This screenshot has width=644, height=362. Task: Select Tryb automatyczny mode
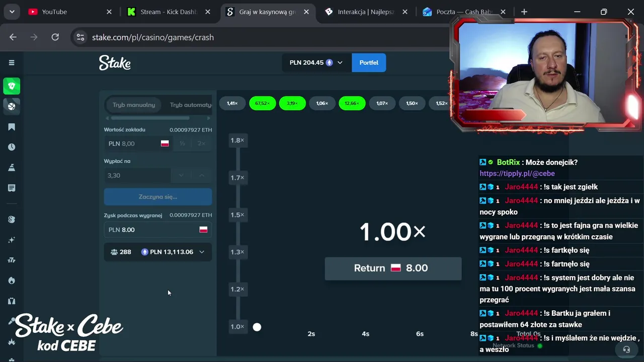[x=190, y=105]
